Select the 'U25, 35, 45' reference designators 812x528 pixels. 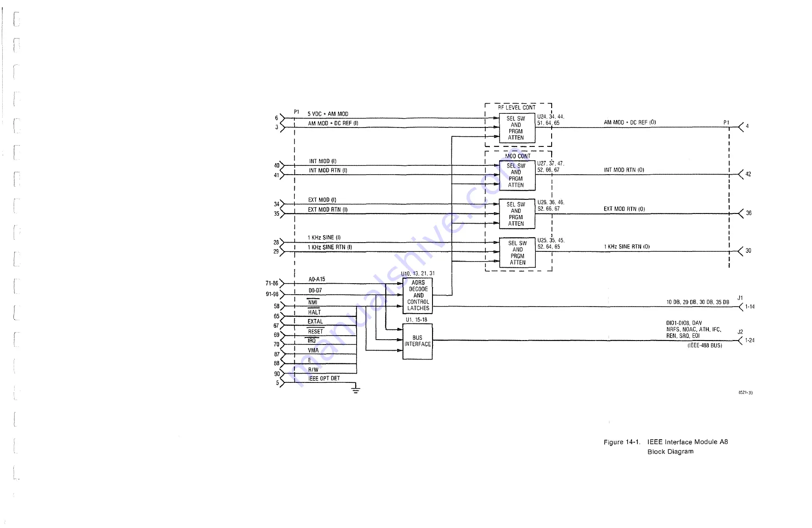coord(551,240)
